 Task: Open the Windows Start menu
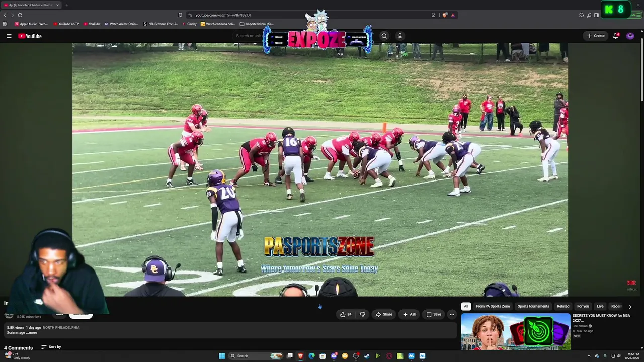click(222, 356)
